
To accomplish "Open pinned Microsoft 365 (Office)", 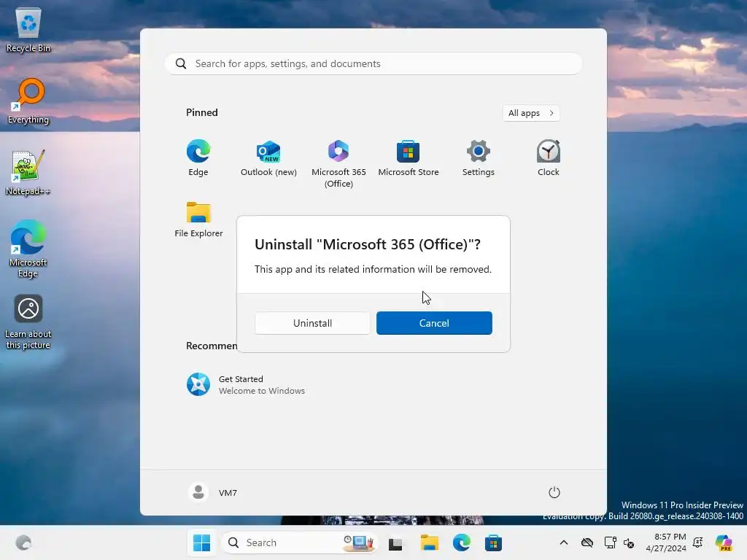I will coord(338,164).
